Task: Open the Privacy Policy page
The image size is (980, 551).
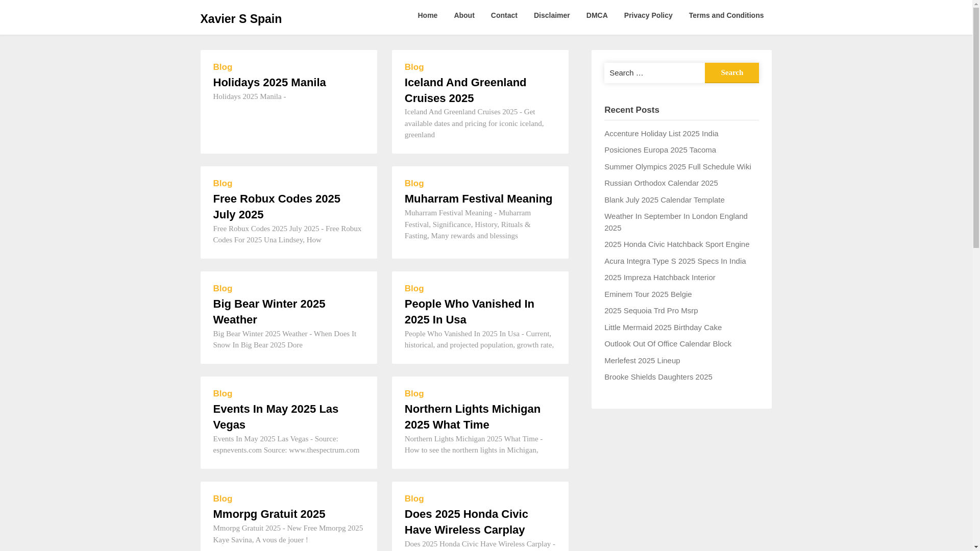Action: point(648,15)
